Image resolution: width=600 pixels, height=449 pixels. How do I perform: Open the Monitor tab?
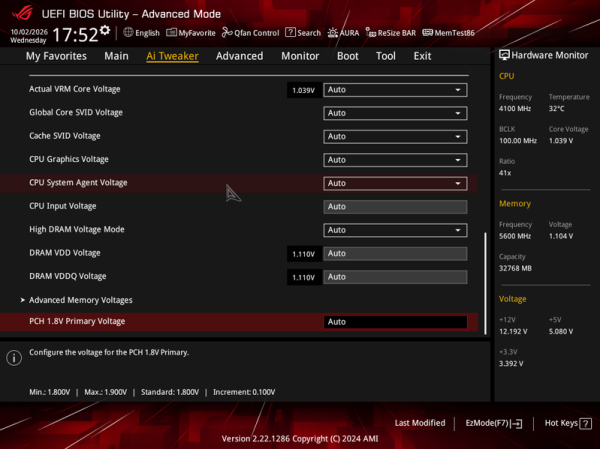click(x=300, y=56)
